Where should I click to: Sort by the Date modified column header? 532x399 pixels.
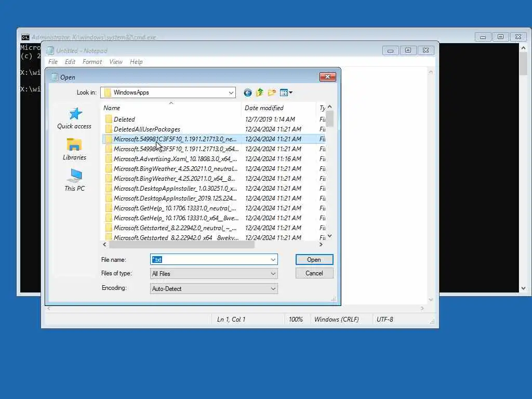278,108
